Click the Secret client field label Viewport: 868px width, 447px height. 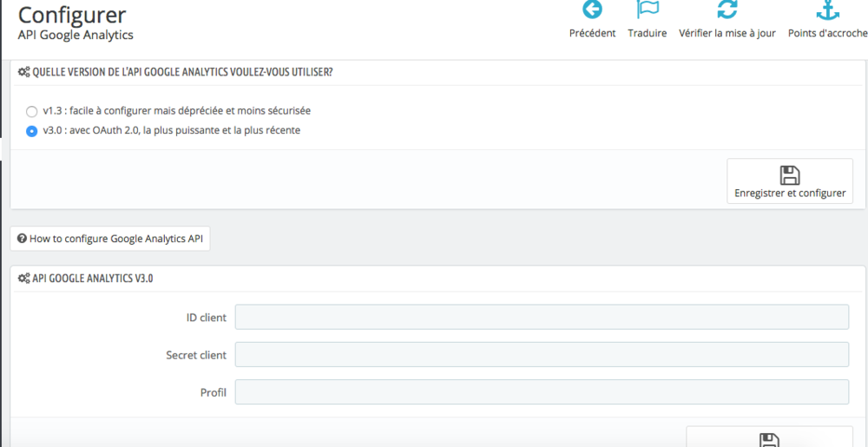click(x=196, y=355)
